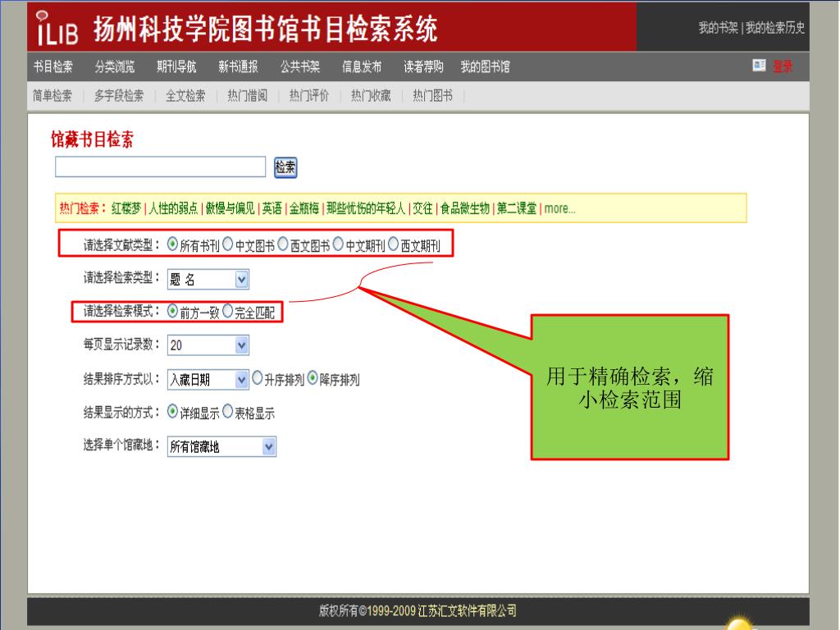The height and width of the screenshot is (630, 840).
Task: Click hot search 傲慢与偏见
Action: click(230, 208)
